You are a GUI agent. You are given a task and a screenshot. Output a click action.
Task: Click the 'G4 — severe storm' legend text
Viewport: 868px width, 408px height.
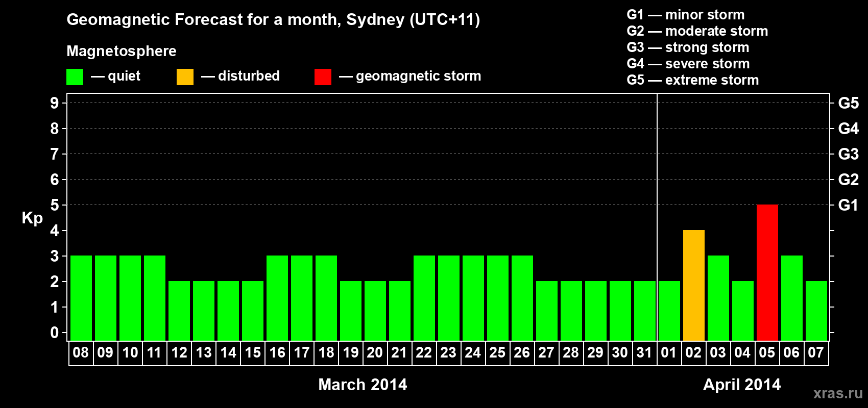click(688, 64)
